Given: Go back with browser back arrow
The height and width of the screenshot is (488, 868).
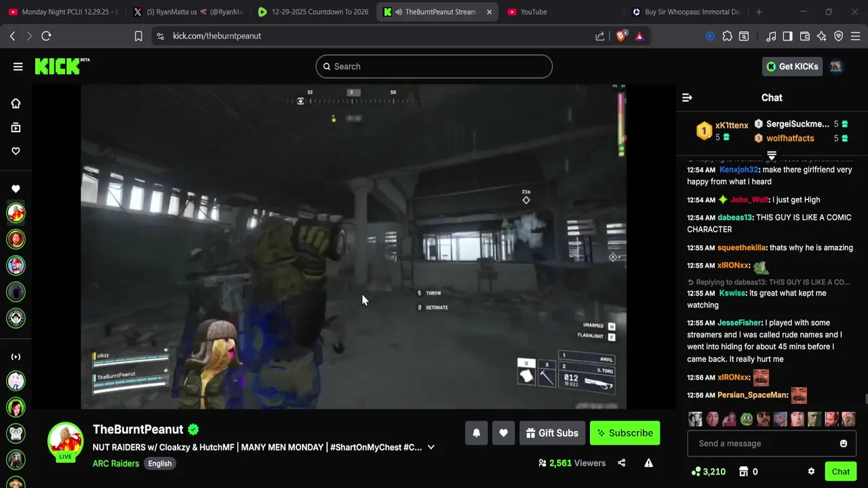Looking at the screenshot, I should tap(12, 36).
